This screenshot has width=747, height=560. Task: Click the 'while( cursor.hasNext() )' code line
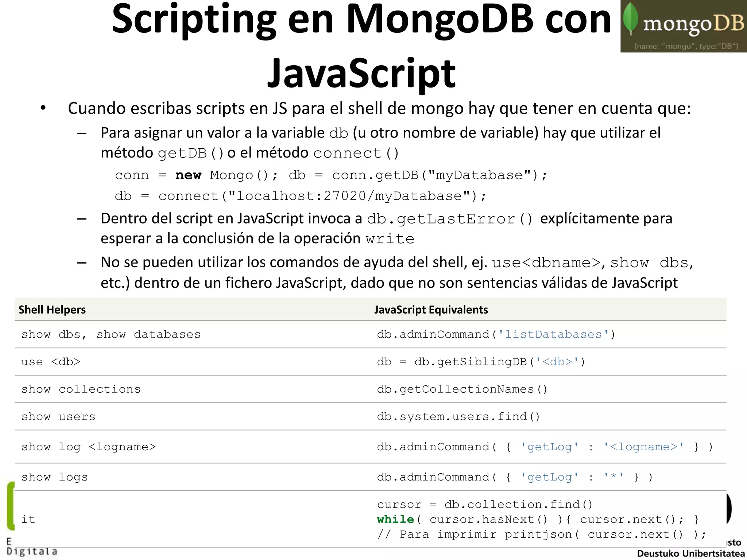[538, 519]
